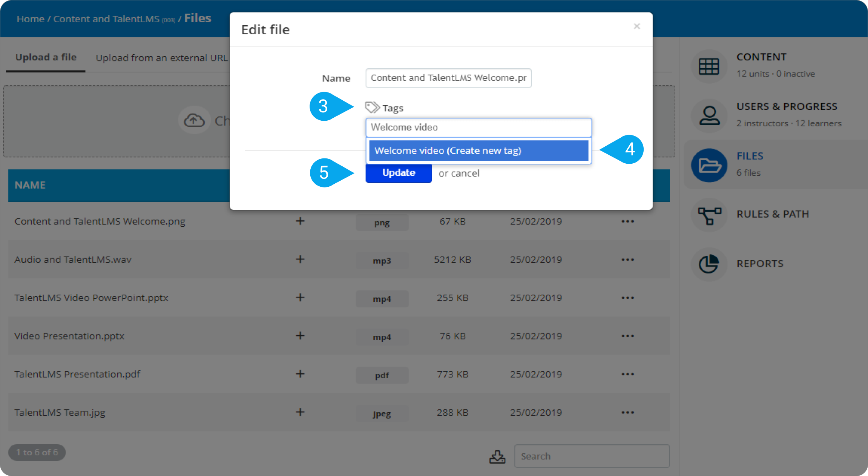Click file name 'TalentLMS Video PowerPoint.pptx'
This screenshot has width=868, height=476.
91,298
